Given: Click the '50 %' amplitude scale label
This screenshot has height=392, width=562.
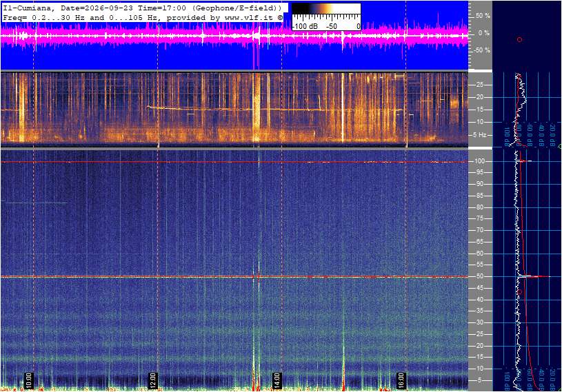Looking at the screenshot, I should 483,16.
